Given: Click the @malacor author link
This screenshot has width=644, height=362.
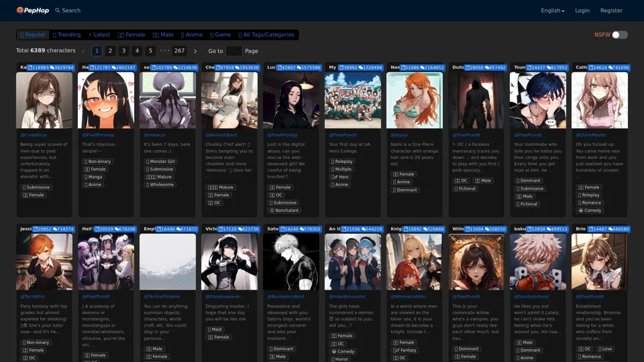Looking at the screenshot, I should tap(154, 135).
